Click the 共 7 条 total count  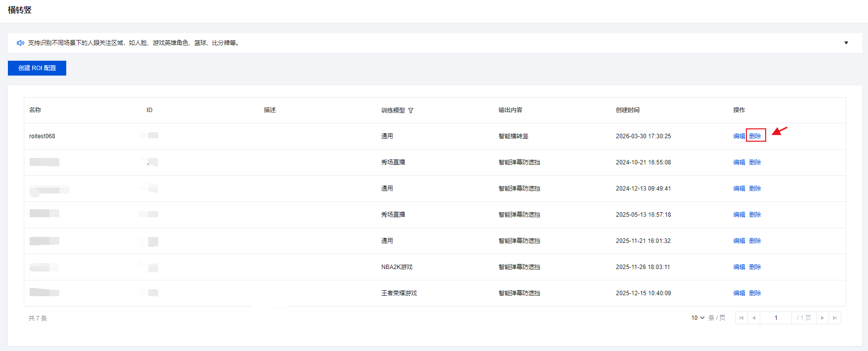(x=38, y=318)
